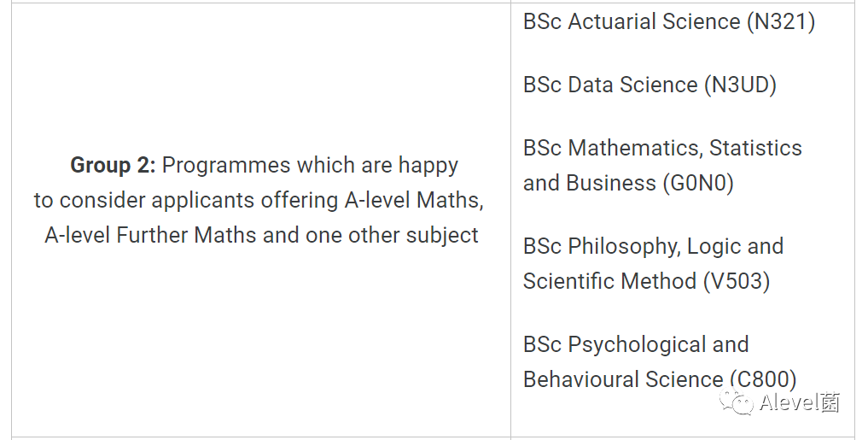Viewport: 868px width, 440px height.
Task: Click the WeChat logo watermark icon
Action: (x=737, y=402)
